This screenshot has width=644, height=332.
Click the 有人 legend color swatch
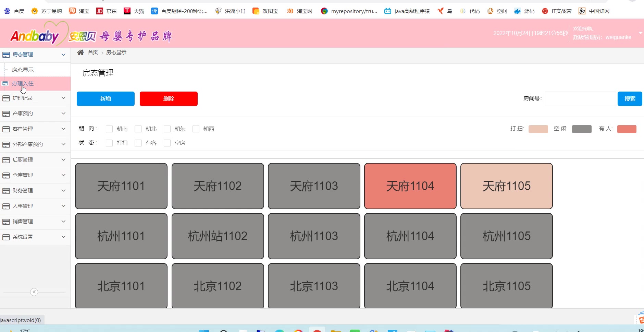627,129
